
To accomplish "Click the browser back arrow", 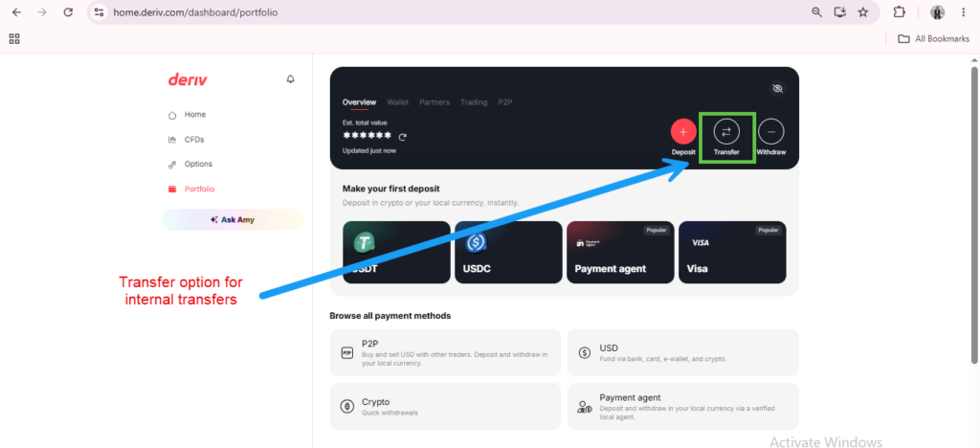I will tap(17, 12).
